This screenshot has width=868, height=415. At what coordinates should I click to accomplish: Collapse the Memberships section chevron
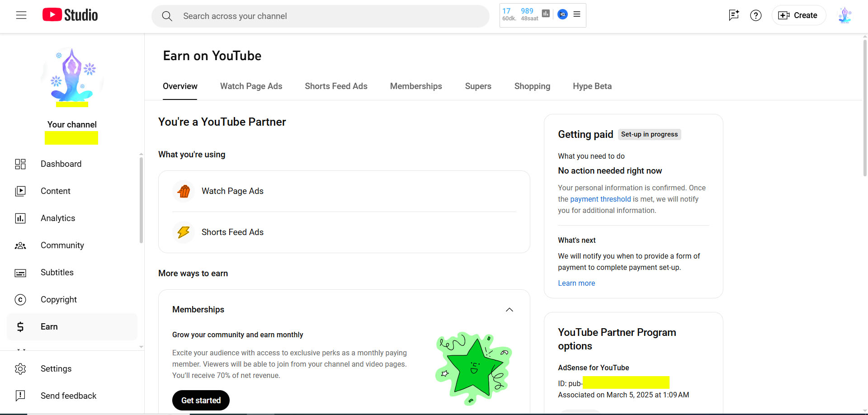(509, 310)
